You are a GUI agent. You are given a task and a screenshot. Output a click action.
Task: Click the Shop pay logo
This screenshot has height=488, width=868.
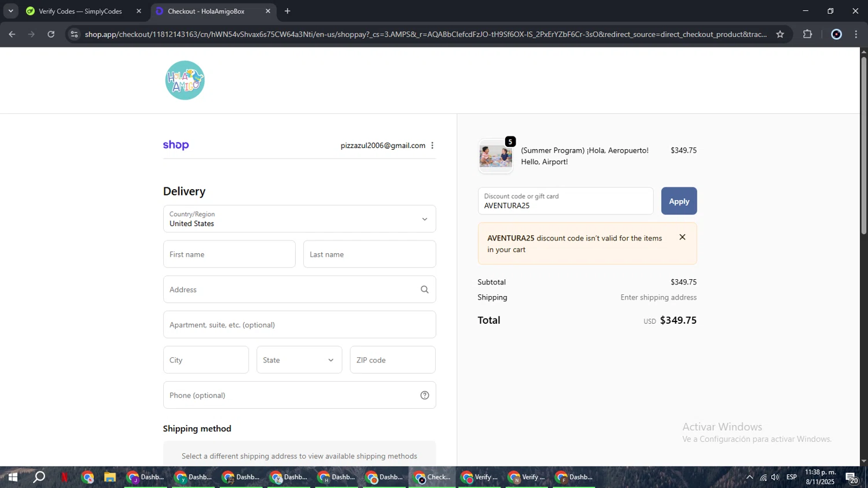point(176,145)
